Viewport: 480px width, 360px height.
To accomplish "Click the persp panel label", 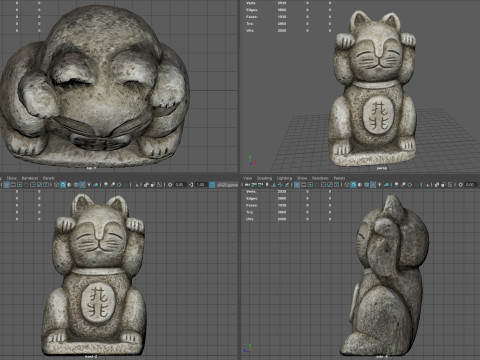I will point(382,168).
